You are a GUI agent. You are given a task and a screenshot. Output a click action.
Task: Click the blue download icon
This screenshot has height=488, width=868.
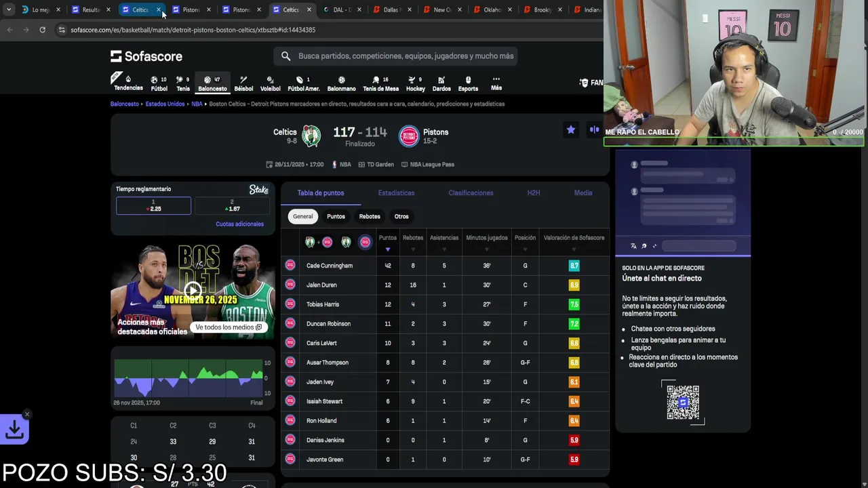pos(14,429)
